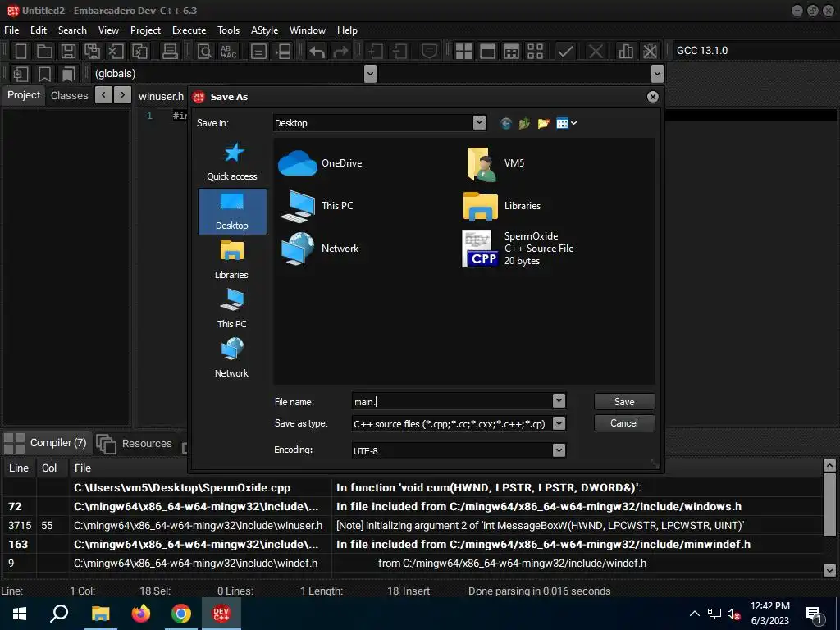Click the Debug checkmark toolbar icon

(565, 51)
